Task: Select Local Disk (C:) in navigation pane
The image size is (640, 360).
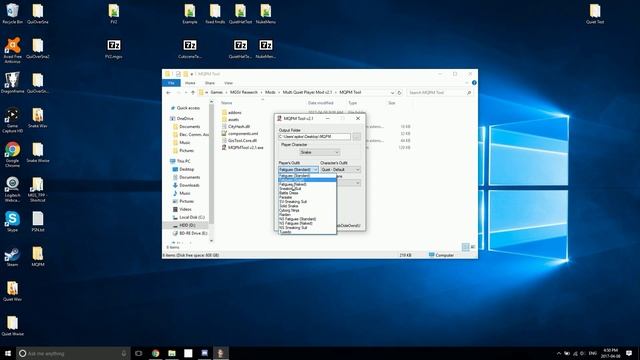Action: 191,218
